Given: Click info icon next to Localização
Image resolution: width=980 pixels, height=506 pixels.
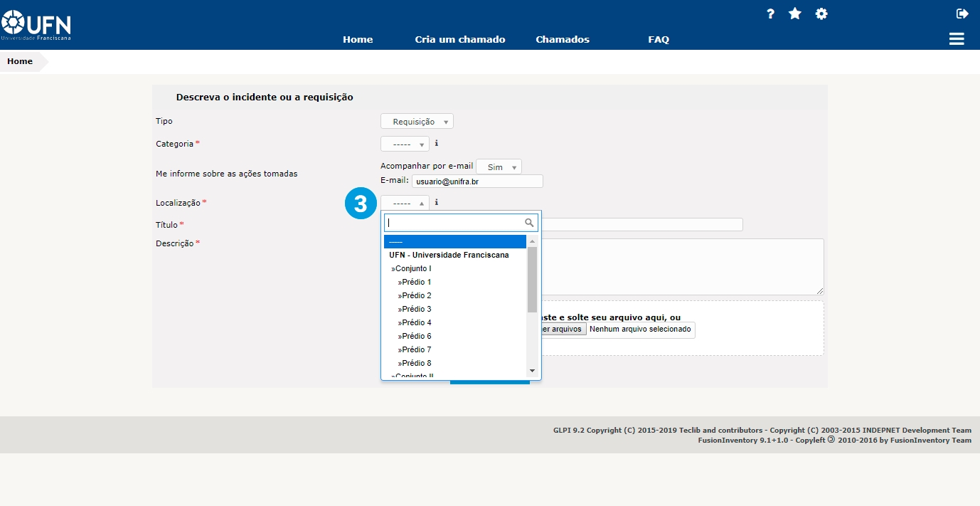Looking at the screenshot, I should (436, 202).
